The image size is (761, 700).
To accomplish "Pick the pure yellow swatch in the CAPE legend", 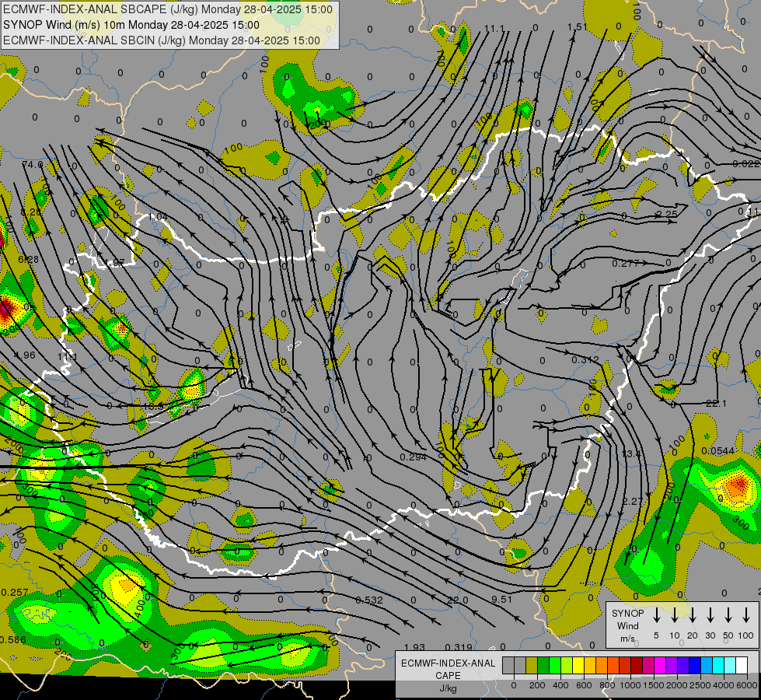I will tap(578, 666).
